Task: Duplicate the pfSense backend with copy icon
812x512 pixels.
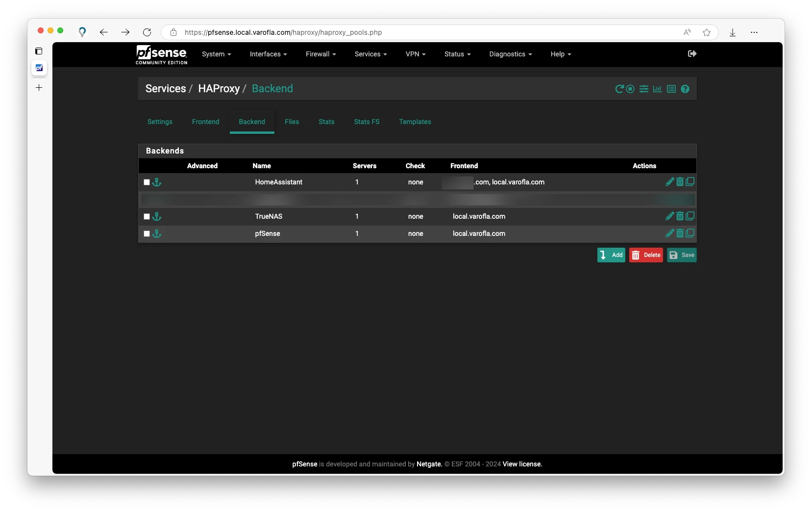Action: pyautogui.click(x=690, y=233)
